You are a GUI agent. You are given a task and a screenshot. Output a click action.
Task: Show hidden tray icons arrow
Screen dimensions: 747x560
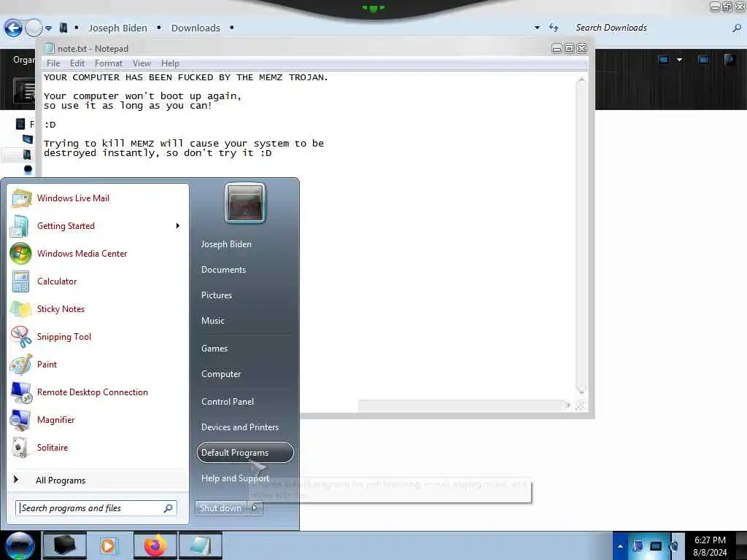pyautogui.click(x=620, y=546)
